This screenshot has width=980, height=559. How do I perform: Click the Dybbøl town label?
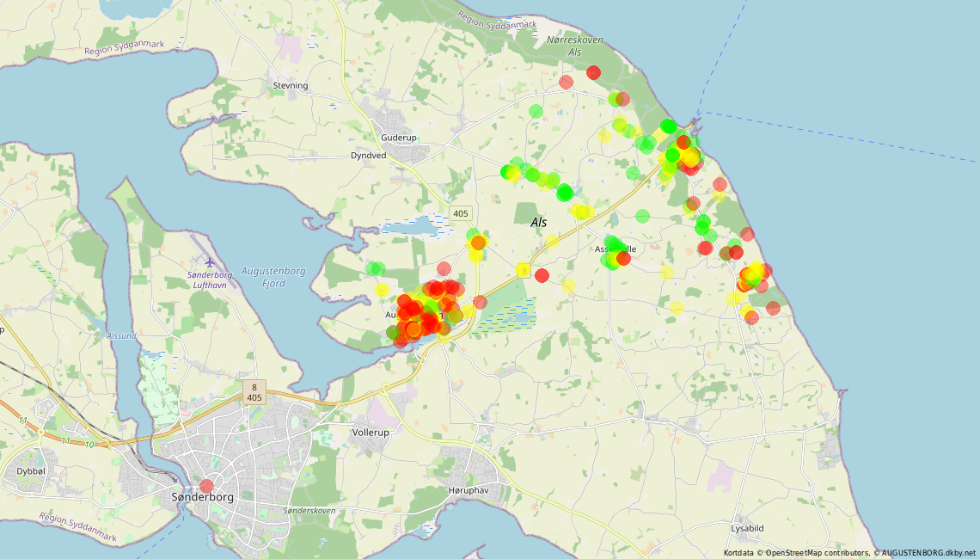(31, 471)
